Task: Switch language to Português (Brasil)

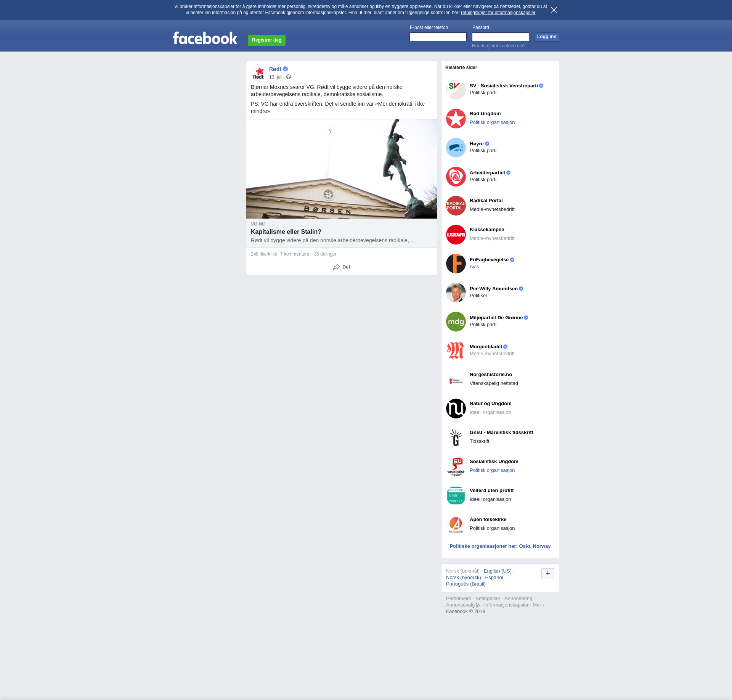Action: (466, 584)
